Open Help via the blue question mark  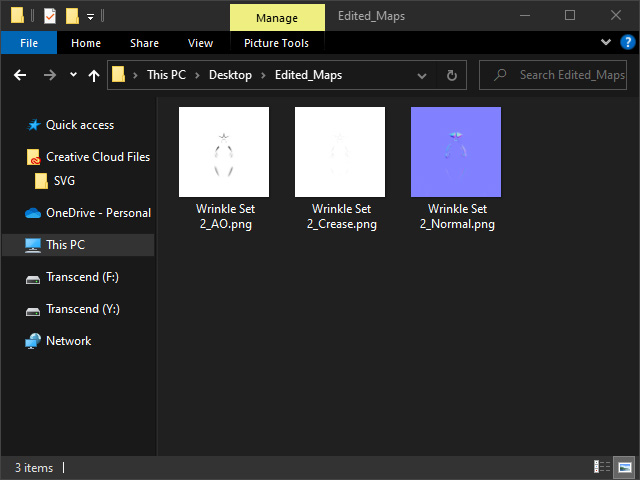[x=627, y=43]
